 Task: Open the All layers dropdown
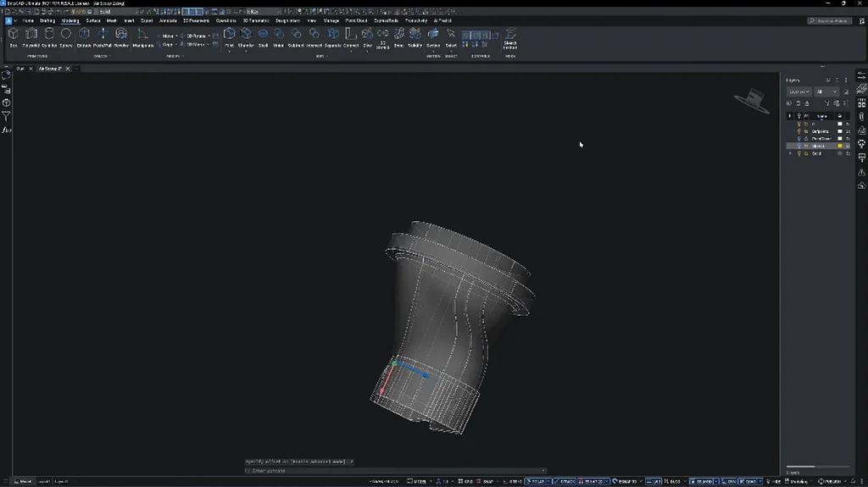(826, 91)
